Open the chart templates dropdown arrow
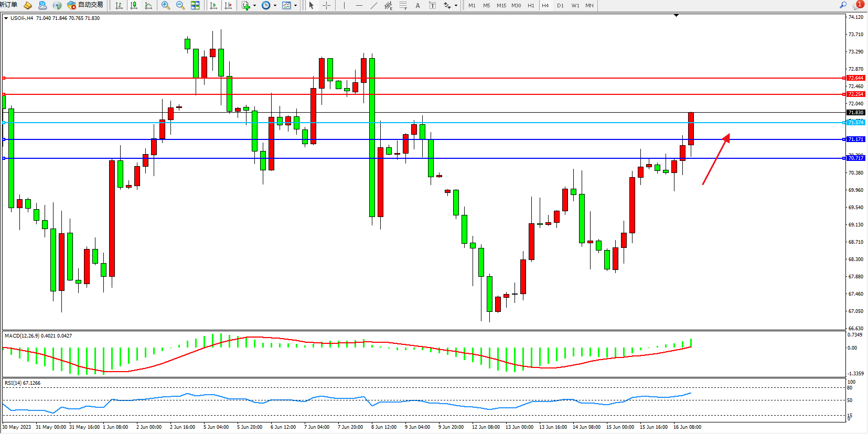Viewport: 868px width, 434px height. (295, 5)
